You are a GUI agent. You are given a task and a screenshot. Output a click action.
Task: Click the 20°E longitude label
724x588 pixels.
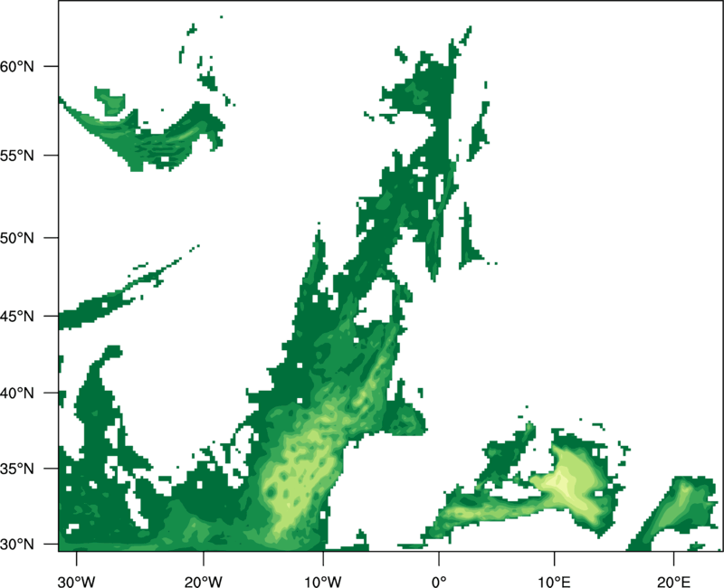tap(673, 582)
